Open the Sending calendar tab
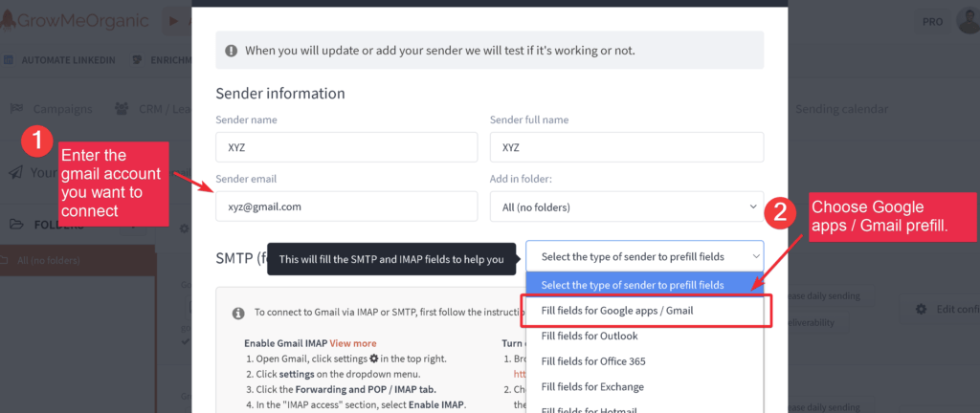Image resolution: width=980 pixels, height=413 pixels. pyautogui.click(x=841, y=109)
